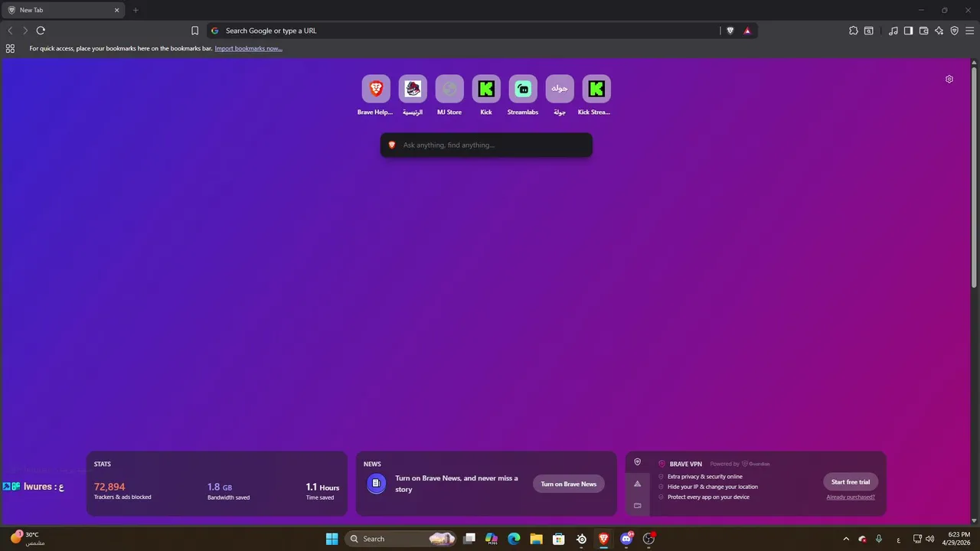Open the tab search toolbar icon
The image size is (980, 551).
[x=869, y=31]
